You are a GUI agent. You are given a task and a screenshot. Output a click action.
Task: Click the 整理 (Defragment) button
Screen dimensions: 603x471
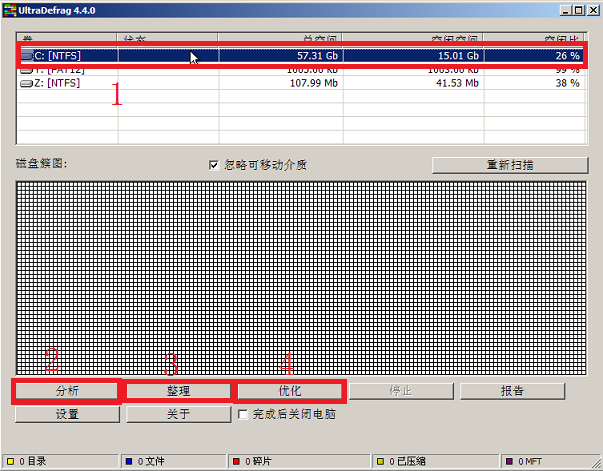point(178,391)
